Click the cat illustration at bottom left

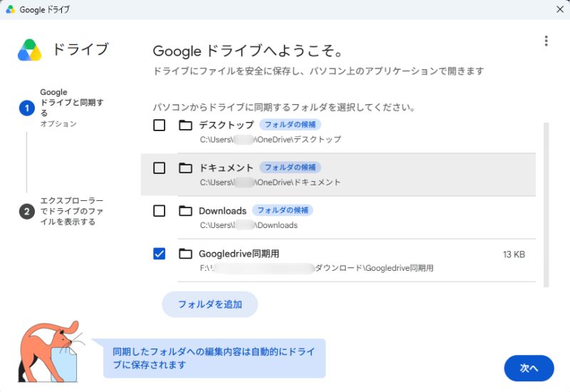(51, 351)
